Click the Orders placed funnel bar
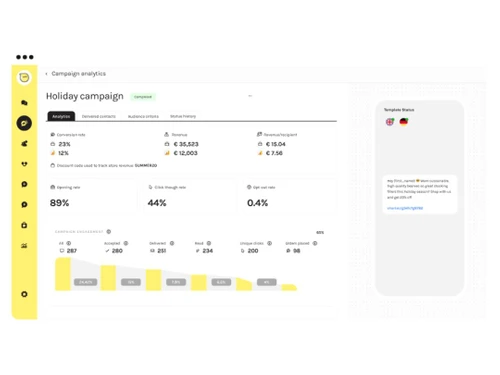500x375 pixels. [x=289, y=287]
